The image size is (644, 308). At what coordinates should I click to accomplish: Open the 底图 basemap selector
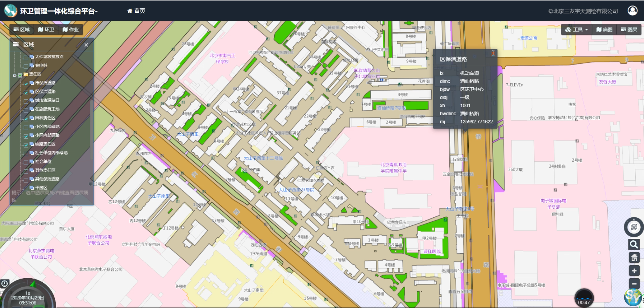tap(604, 30)
